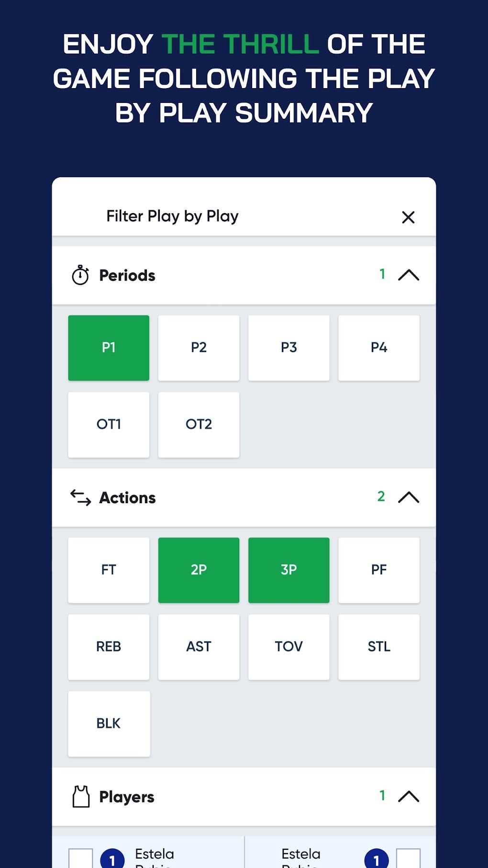Select the P3 period

[289, 348]
